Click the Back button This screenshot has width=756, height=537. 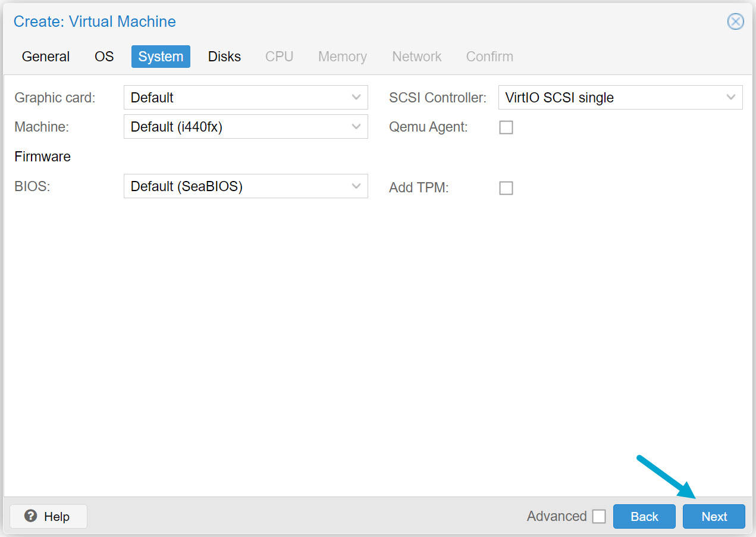coord(644,516)
